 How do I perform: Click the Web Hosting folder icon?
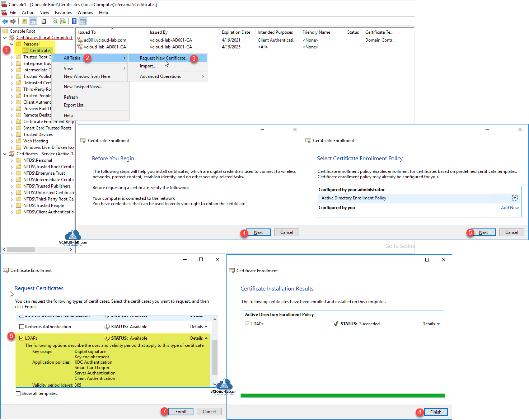(19, 141)
